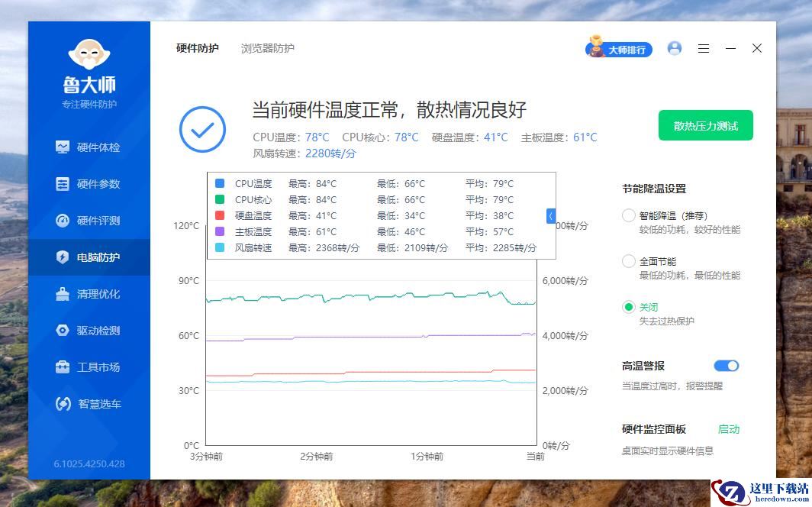Open 硬件体检 in the sidebar

89,147
